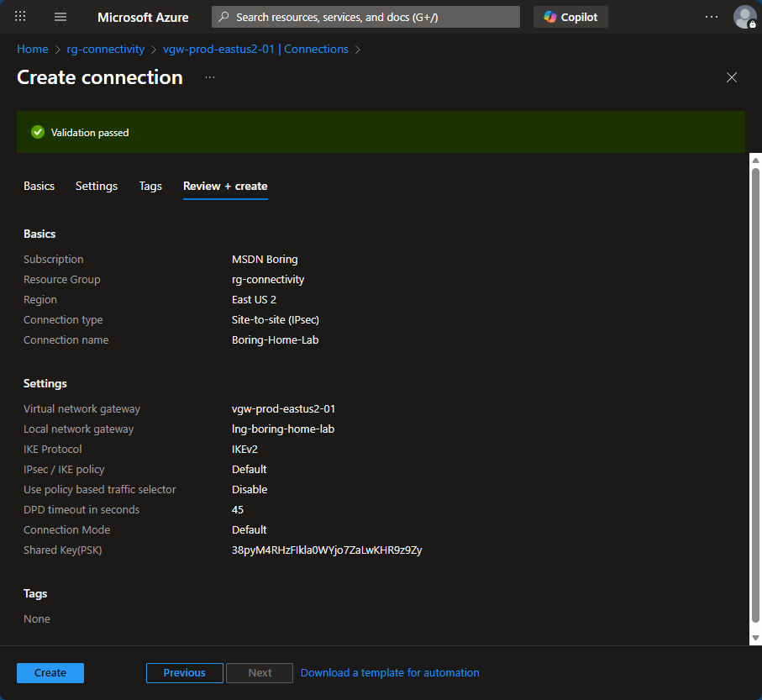This screenshot has width=762, height=700.
Task: Click DPD timeout value 45
Action: coord(238,509)
